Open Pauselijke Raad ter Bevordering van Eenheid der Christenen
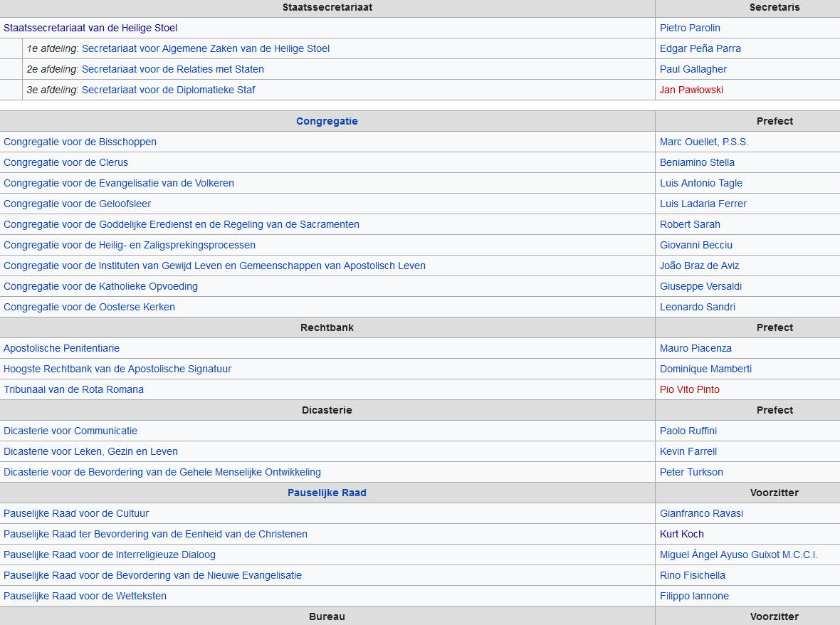 pyautogui.click(x=155, y=534)
